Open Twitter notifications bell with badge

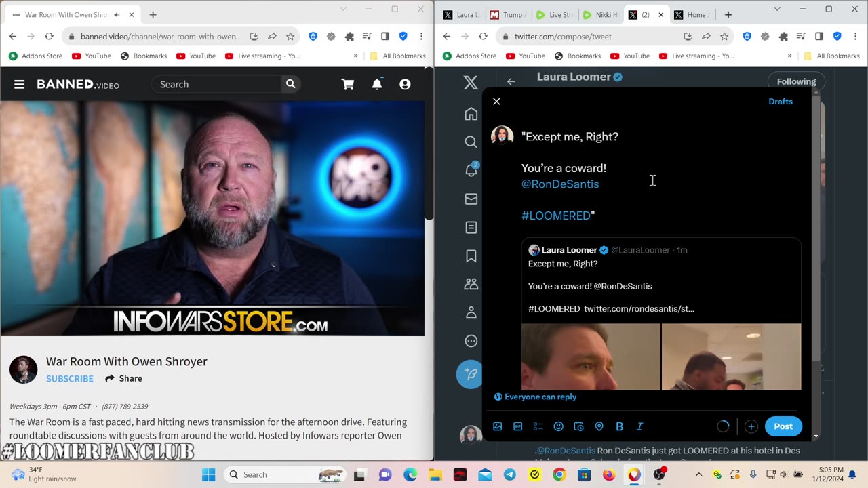tap(471, 170)
